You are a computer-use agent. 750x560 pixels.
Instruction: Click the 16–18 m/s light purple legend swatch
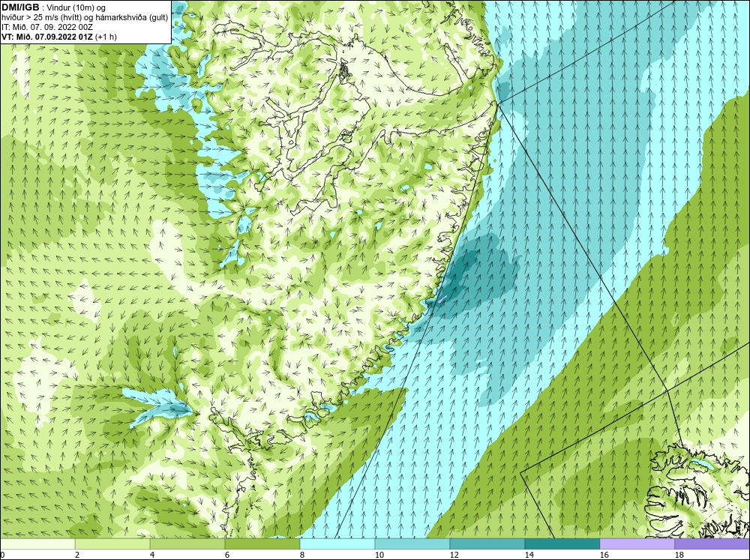[x=637, y=544]
